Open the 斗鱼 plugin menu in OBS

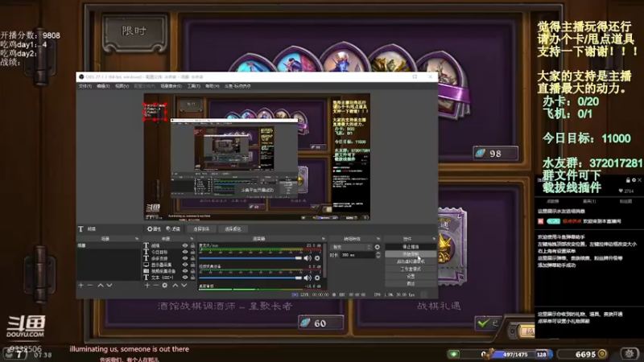click(237, 86)
